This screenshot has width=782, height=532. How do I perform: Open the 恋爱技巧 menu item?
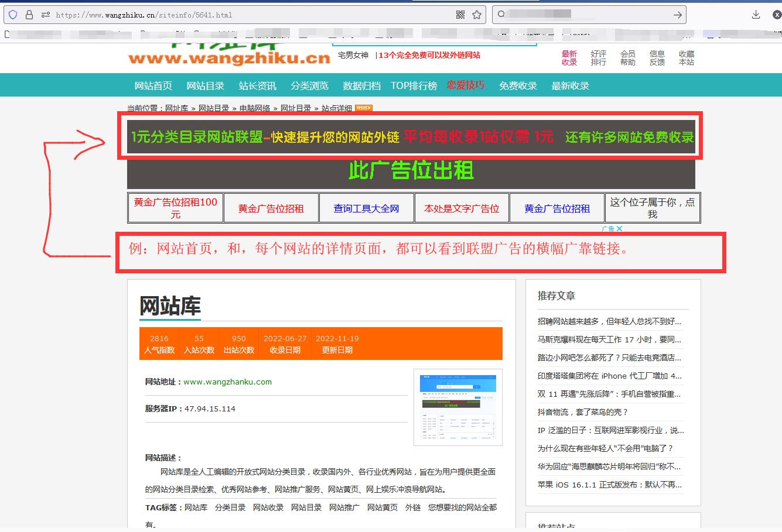coord(465,85)
